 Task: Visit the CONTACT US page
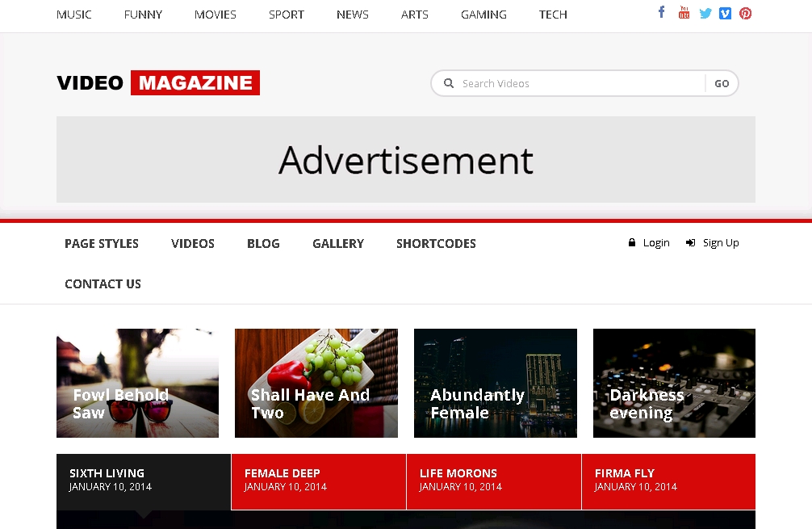click(x=103, y=284)
